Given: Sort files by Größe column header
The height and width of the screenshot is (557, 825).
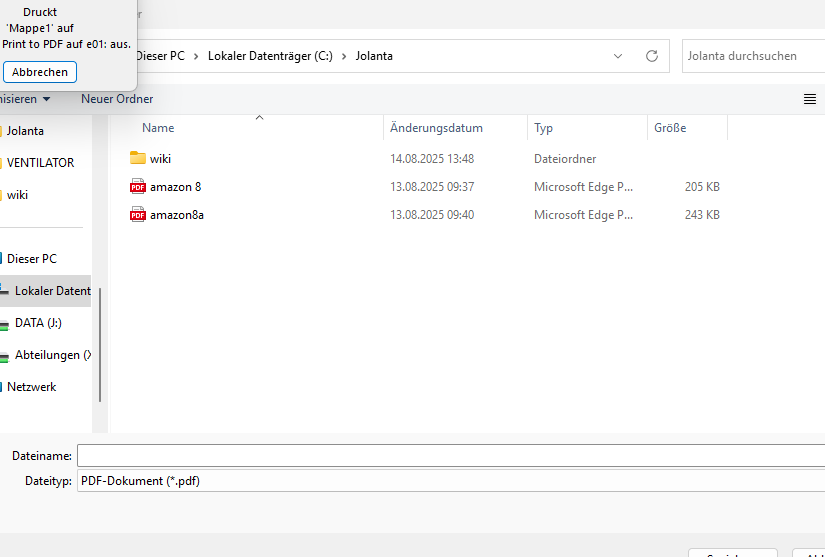Looking at the screenshot, I should click(x=670, y=128).
